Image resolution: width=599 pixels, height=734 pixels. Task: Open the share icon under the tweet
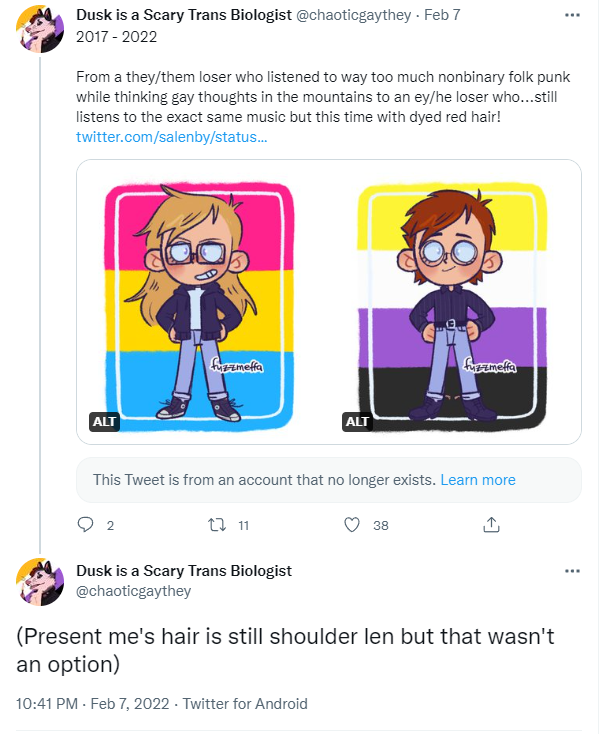tap(491, 525)
